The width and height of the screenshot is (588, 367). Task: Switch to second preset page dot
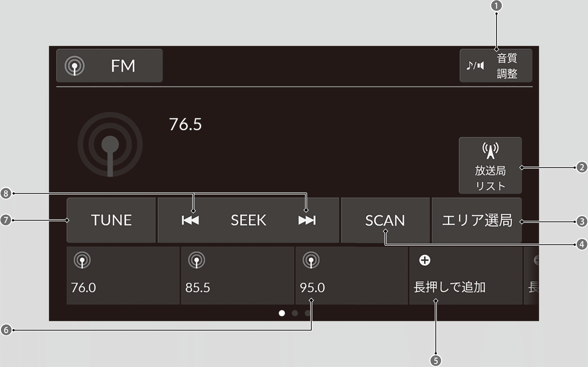pyautogui.click(x=295, y=313)
